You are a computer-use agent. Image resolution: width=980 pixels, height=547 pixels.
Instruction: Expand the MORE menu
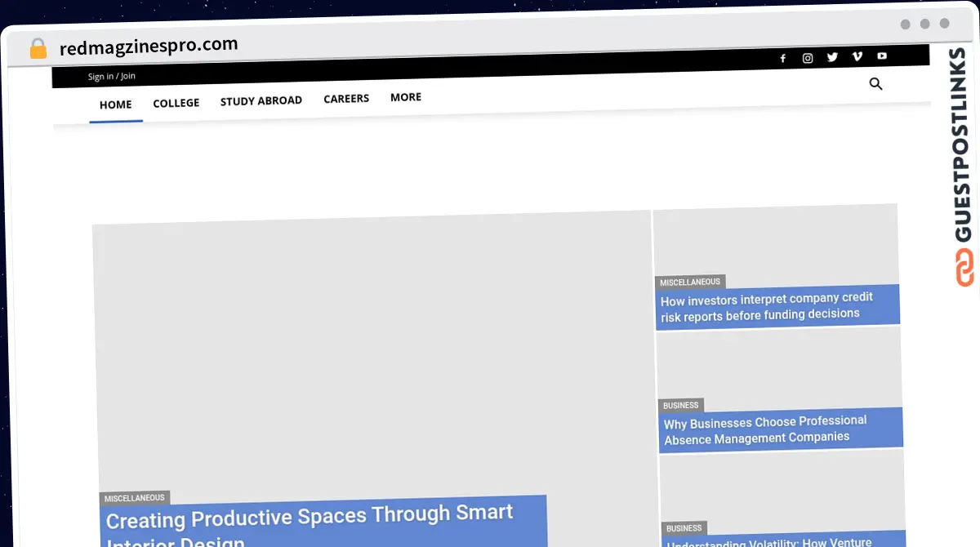tap(406, 96)
